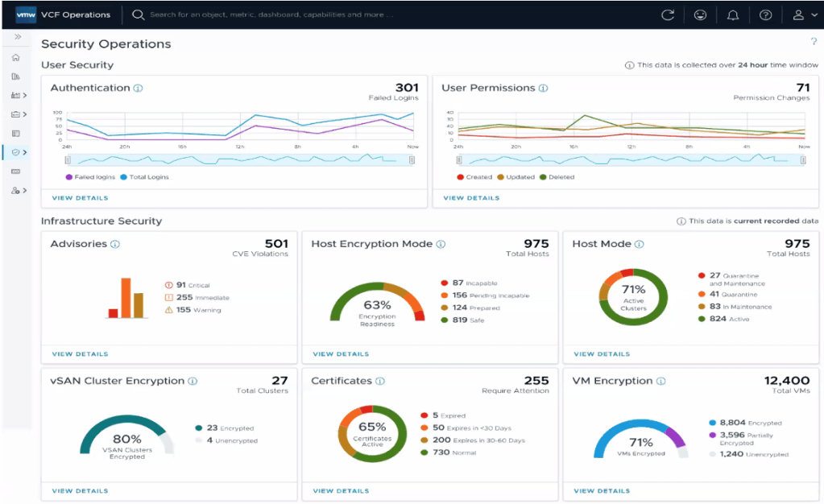Open the smiley feedback icon
This screenshot has height=504, width=824.
(x=700, y=14)
